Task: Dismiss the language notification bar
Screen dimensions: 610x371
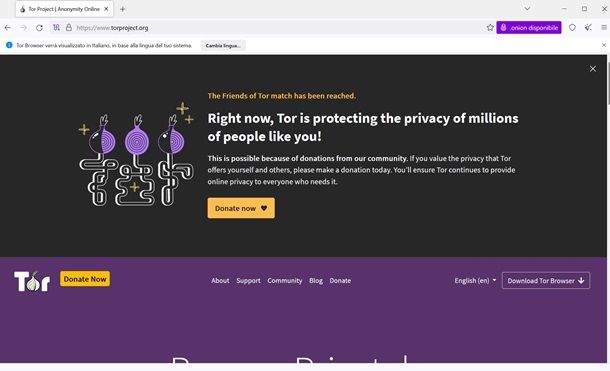Action: [x=604, y=45]
